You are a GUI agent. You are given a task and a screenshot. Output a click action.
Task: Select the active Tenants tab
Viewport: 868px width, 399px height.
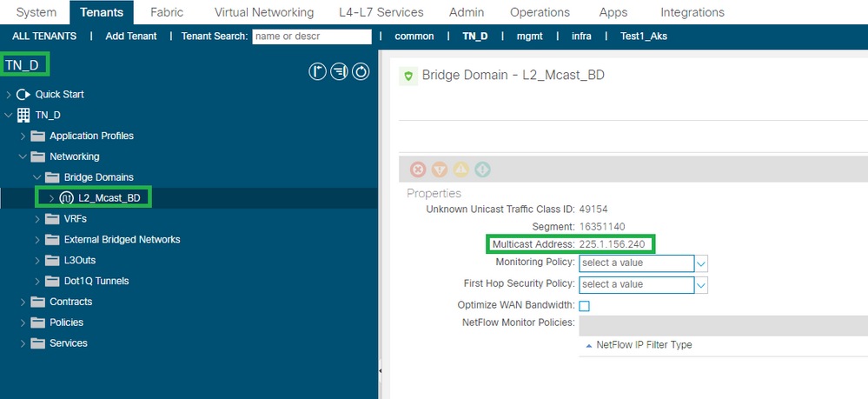click(102, 12)
